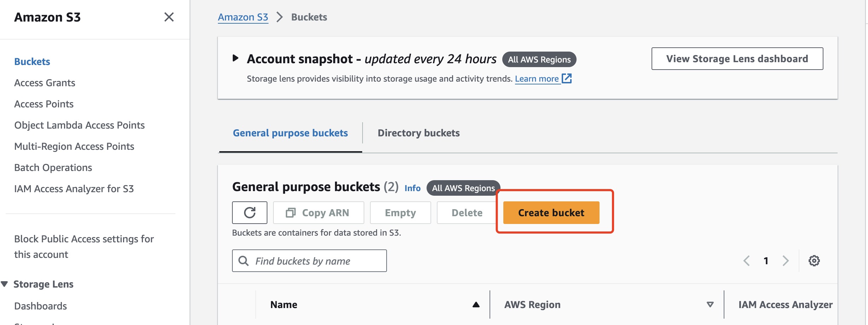This screenshot has height=325, width=868.
Task: Open Buckets in the sidebar
Action: [32, 61]
